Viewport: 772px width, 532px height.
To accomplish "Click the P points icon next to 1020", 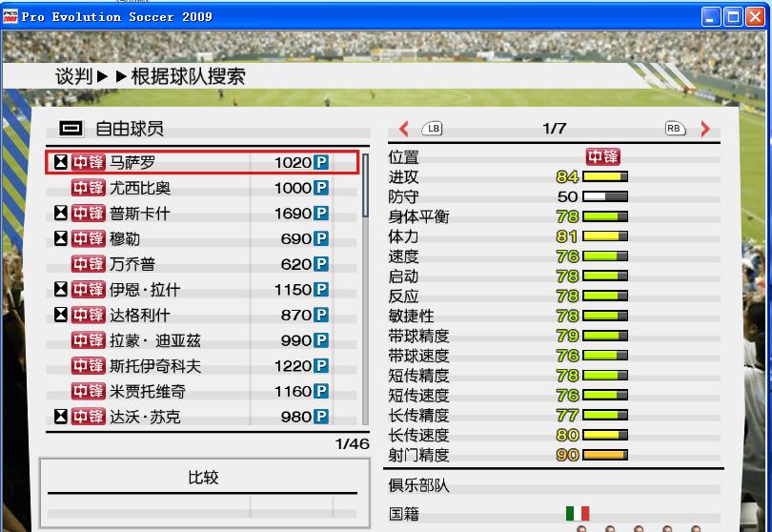I will click(x=321, y=162).
